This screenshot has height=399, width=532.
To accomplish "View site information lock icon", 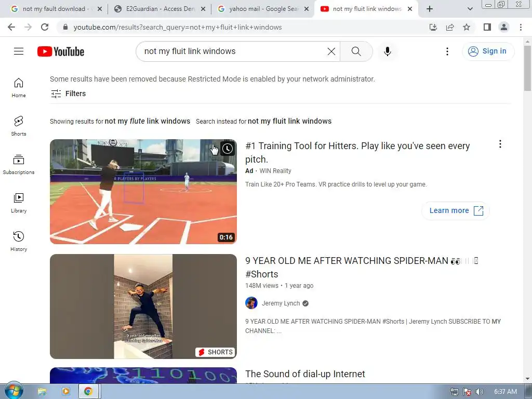I will [x=65, y=27].
